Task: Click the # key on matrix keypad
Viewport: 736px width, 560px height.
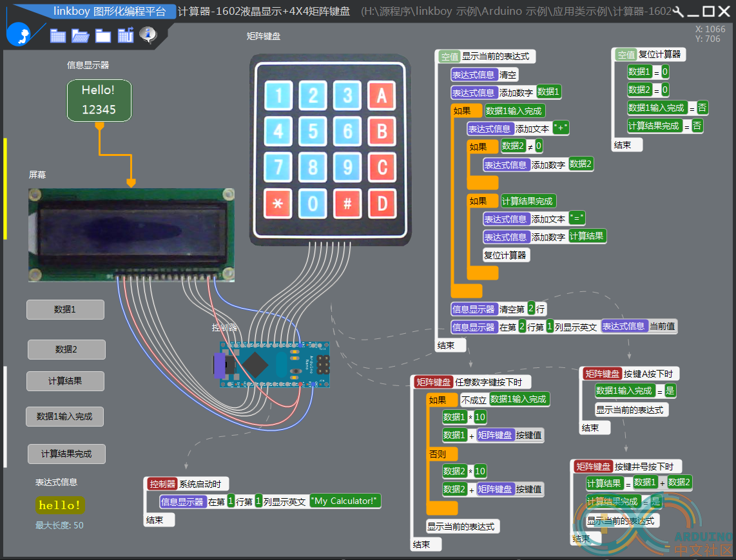Action: (347, 204)
